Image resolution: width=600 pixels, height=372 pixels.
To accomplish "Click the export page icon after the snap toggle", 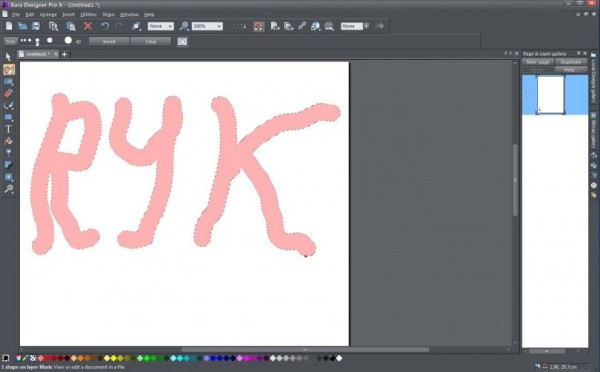I will click(274, 26).
